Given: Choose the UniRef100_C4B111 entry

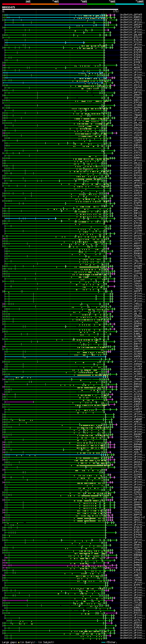Looking at the screenshot, I should coord(131,304).
